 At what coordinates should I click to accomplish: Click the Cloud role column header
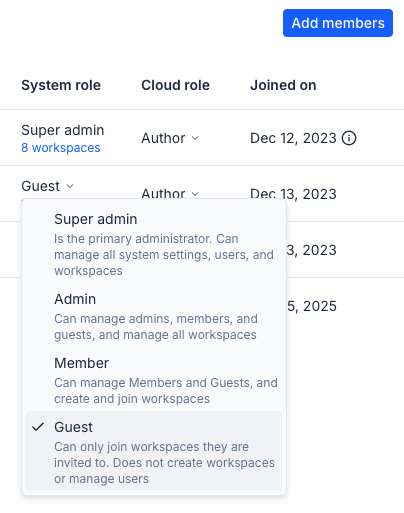pos(175,85)
